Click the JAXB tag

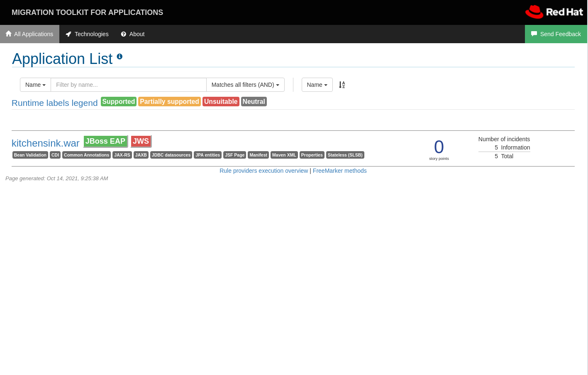(x=141, y=155)
